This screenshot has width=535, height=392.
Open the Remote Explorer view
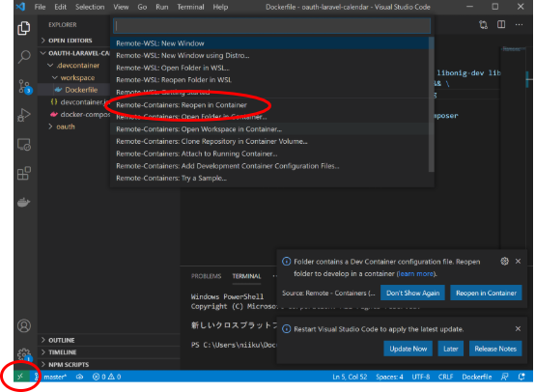(24, 145)
